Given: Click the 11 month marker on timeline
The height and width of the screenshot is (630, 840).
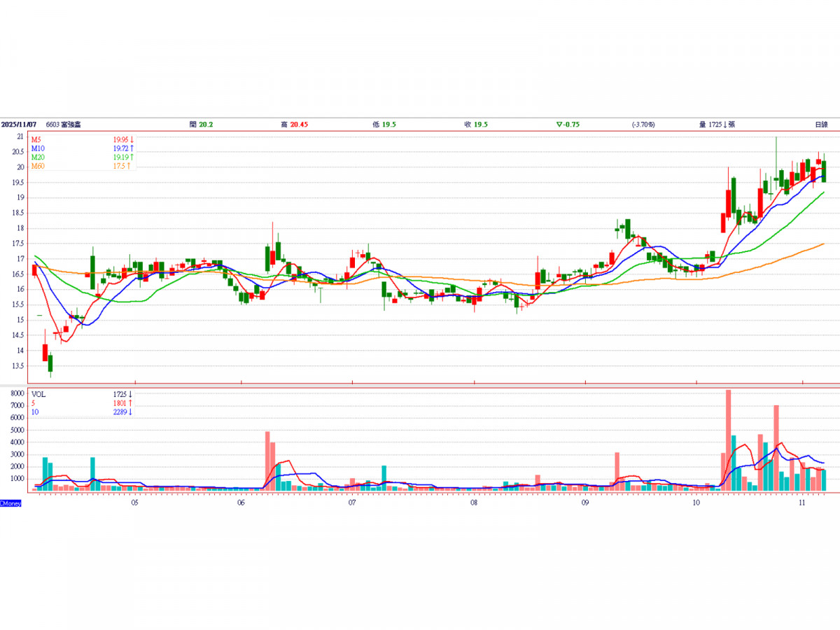Looking at the screenshot, I should [x=802, y=503].
